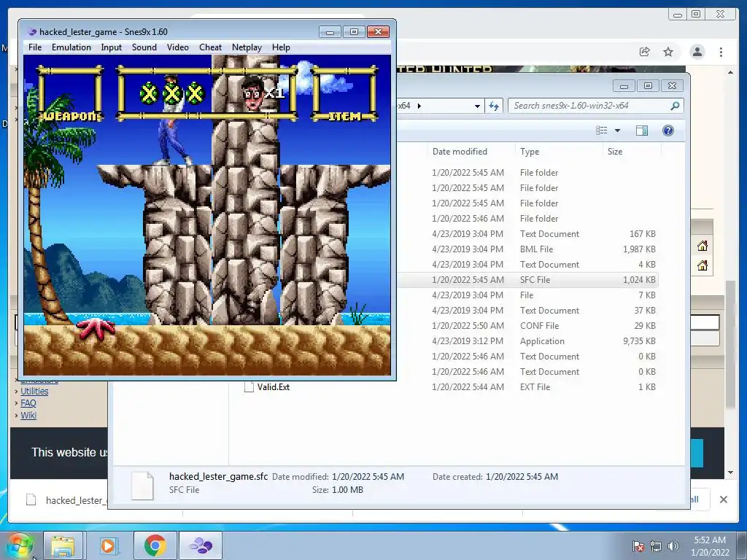Bookmark the page with the star icon
The height and width of the screenshot is (560, 747).
[668, 52]
